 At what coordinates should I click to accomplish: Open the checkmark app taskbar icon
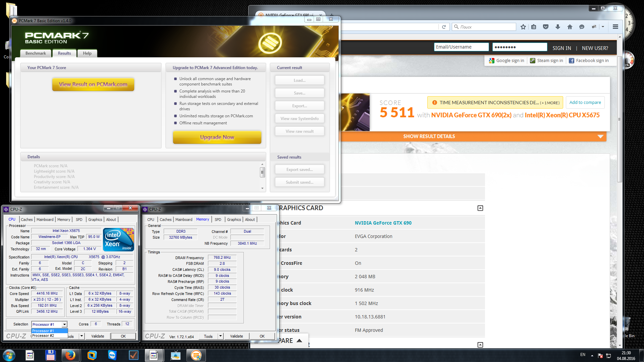(133, 355)
